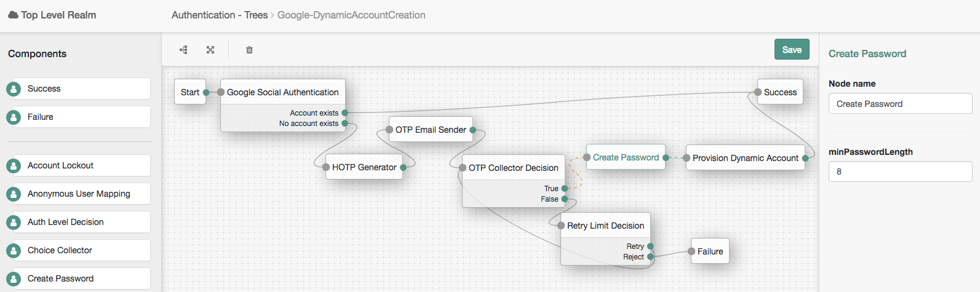Image resolution: width=980 pixels, height=292 pixels.
Task: Click the Create Password node output connector
Action: coord(666,157)
